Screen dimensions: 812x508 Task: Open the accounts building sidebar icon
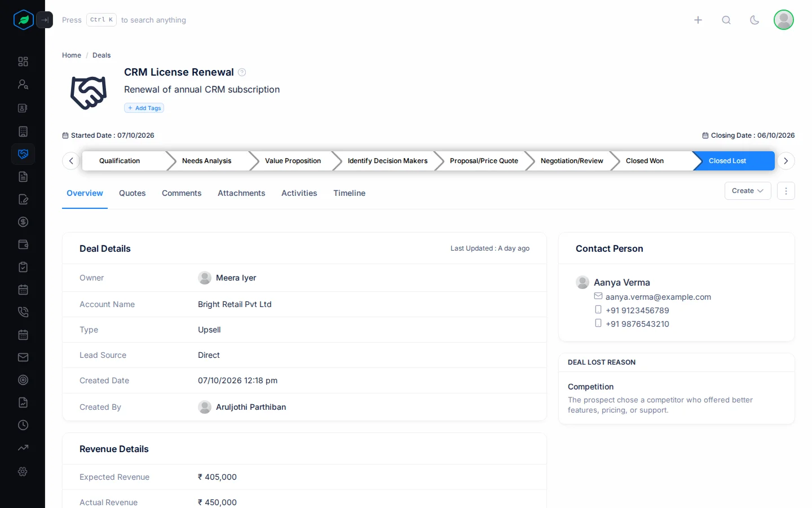tap(23, 132)
